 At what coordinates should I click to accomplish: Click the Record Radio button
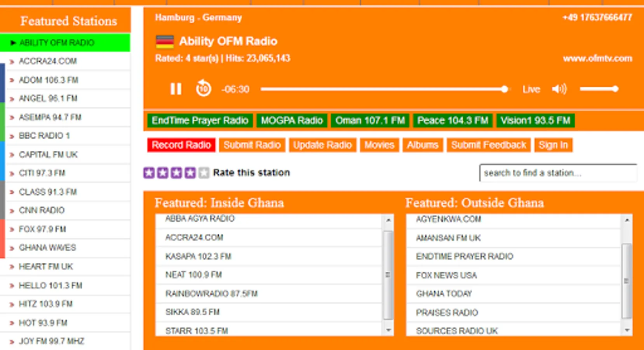pos(181,145)
